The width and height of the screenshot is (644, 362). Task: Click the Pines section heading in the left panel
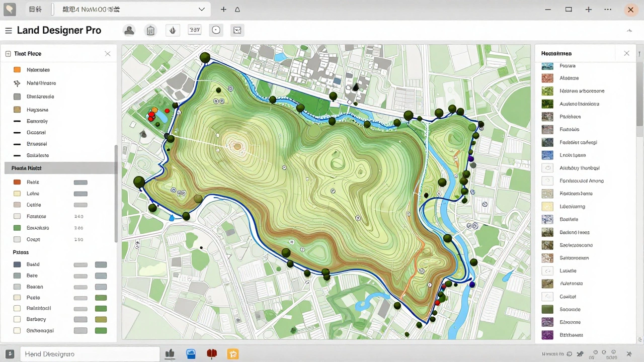[x=20, y=252]
